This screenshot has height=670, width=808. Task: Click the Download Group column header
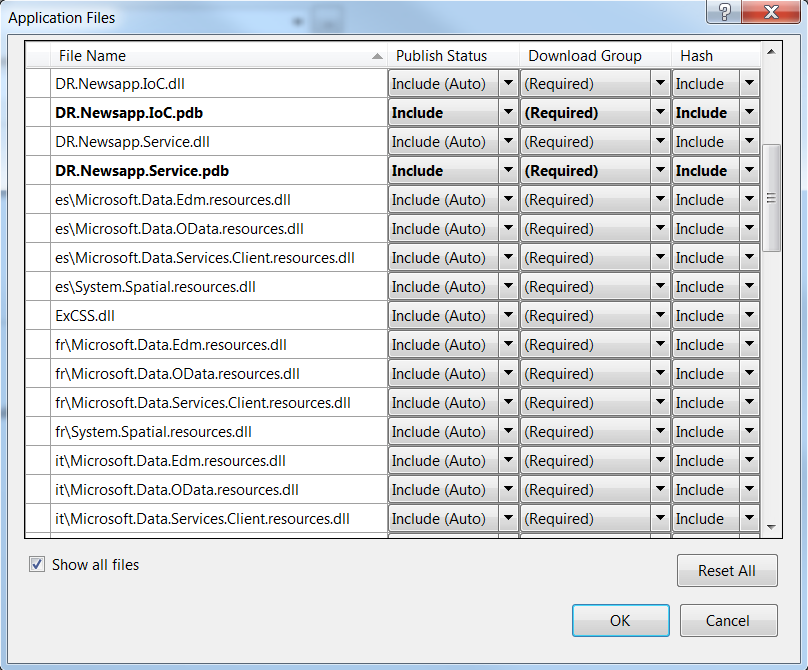tap(595, 55)
